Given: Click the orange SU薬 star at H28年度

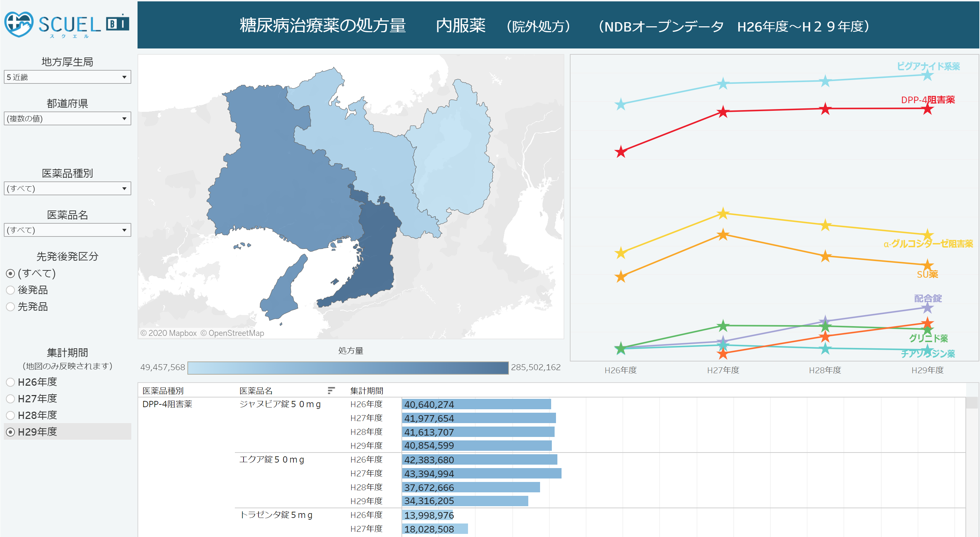Looking at the screenshot, I should coord(825,256).
